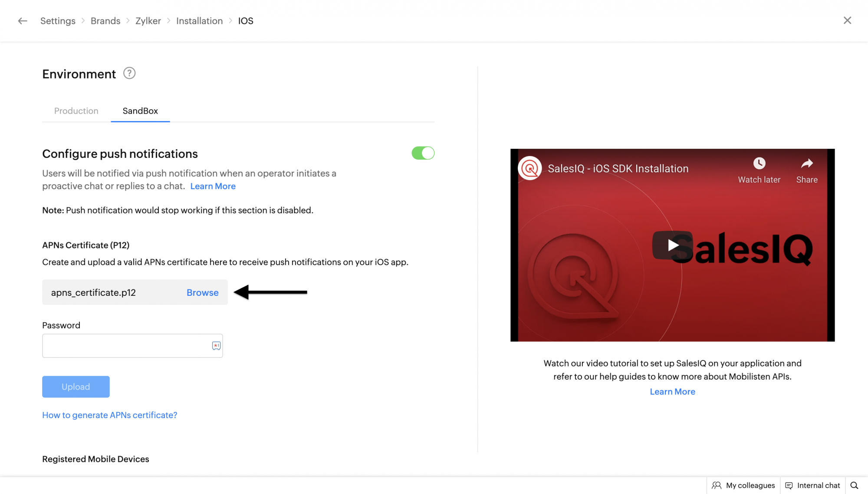Click Browse to choose a certificate file
This screenshot has width=868, height=494.
pyautogui.click(x=202, y=293)
